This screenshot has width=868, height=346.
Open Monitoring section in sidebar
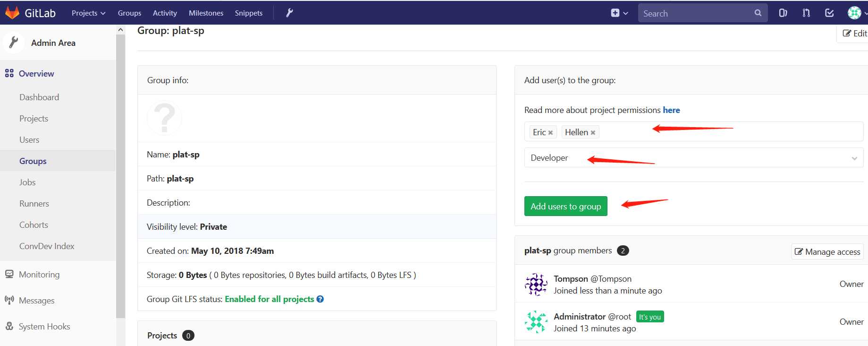(39, 274)
